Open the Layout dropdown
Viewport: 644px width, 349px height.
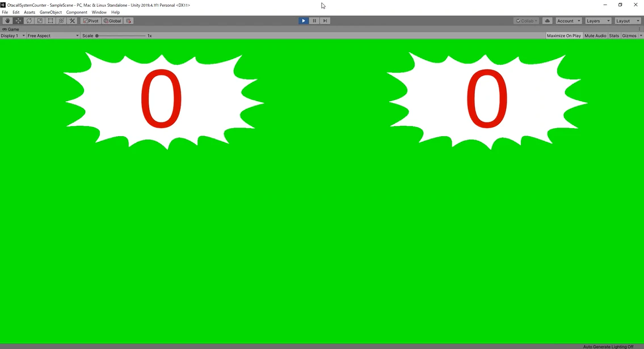[x=628, y=21]
